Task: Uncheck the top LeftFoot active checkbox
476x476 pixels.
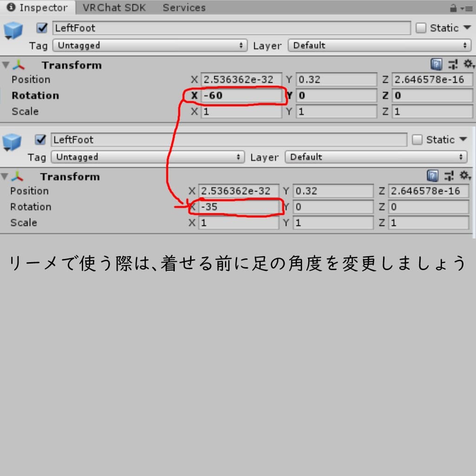Action: pos(41,27)
